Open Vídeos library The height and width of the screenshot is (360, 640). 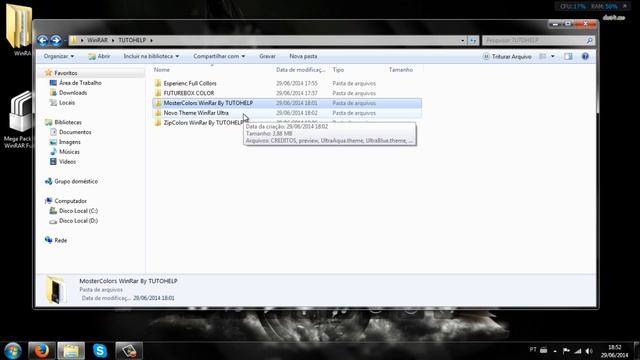click(67, 162)
